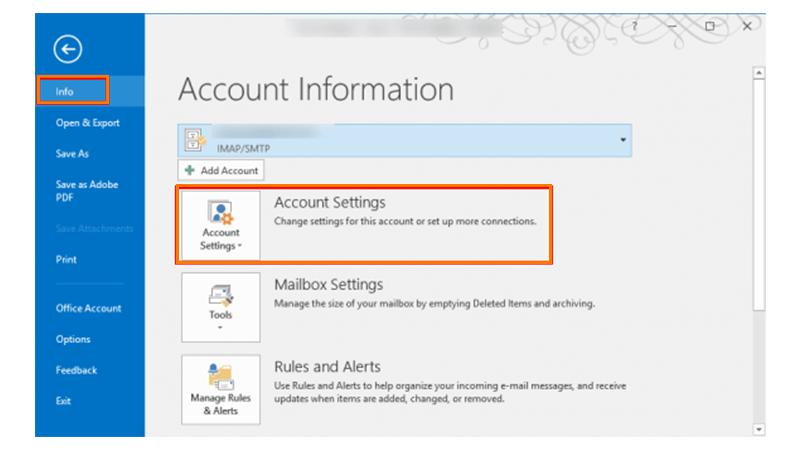Screen dimensions: 800x450
Task: Open Options from the sidebar
Action: (73, 339)
